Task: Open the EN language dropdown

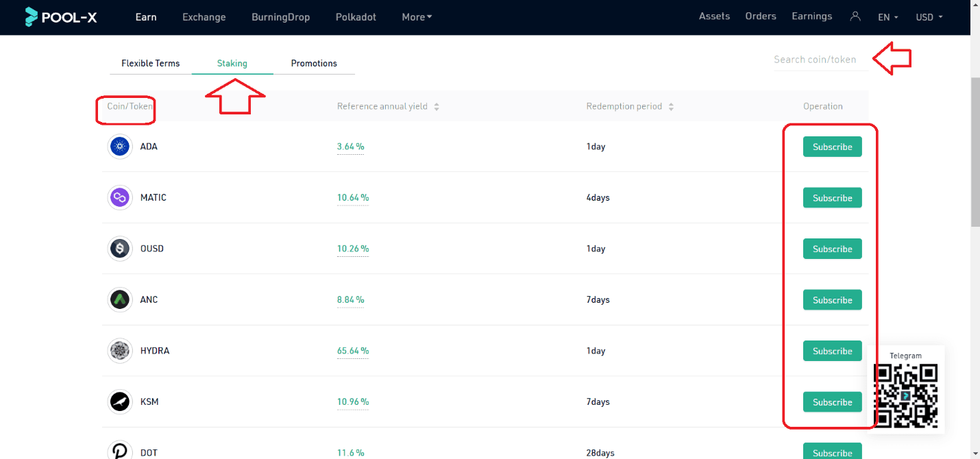Action: [x=888, y=17]
